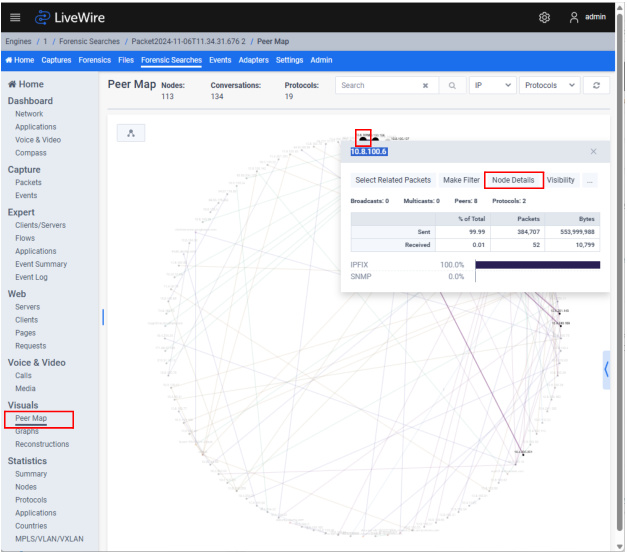Open Compass in sidebar
This screenshot has height=553, width=627.
[x=31, y=153]
